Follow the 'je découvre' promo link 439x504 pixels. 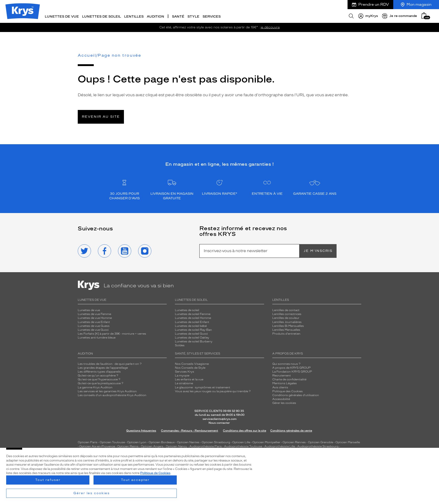(x=270, y=27)
